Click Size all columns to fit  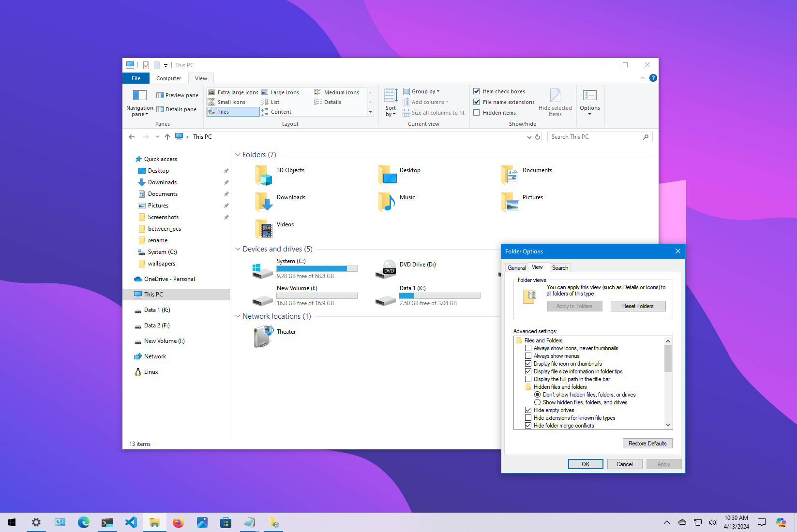pos(434,113)
